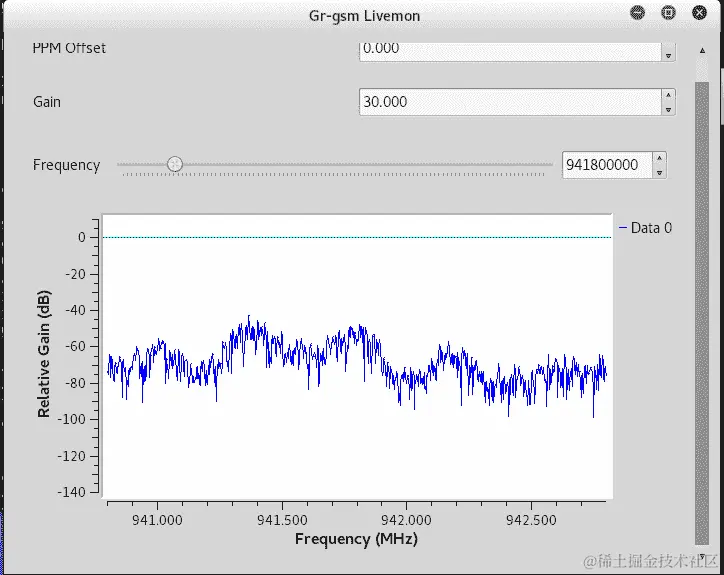
Task: Click the Frequency label
Action: tap(66, 165)
